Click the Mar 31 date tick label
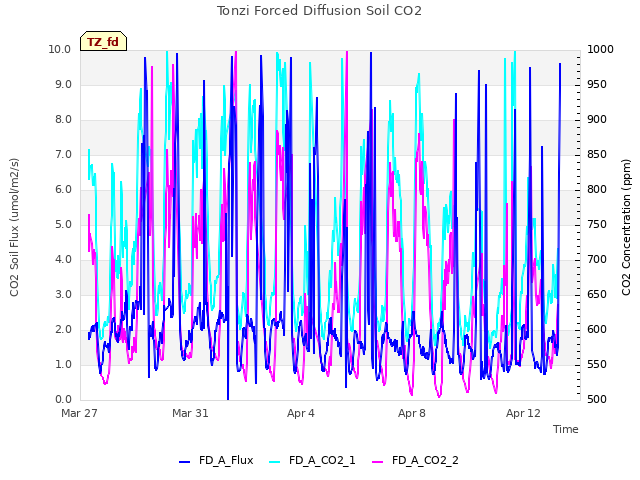This screenshot has height=480, width=640. tap(190, 413)
